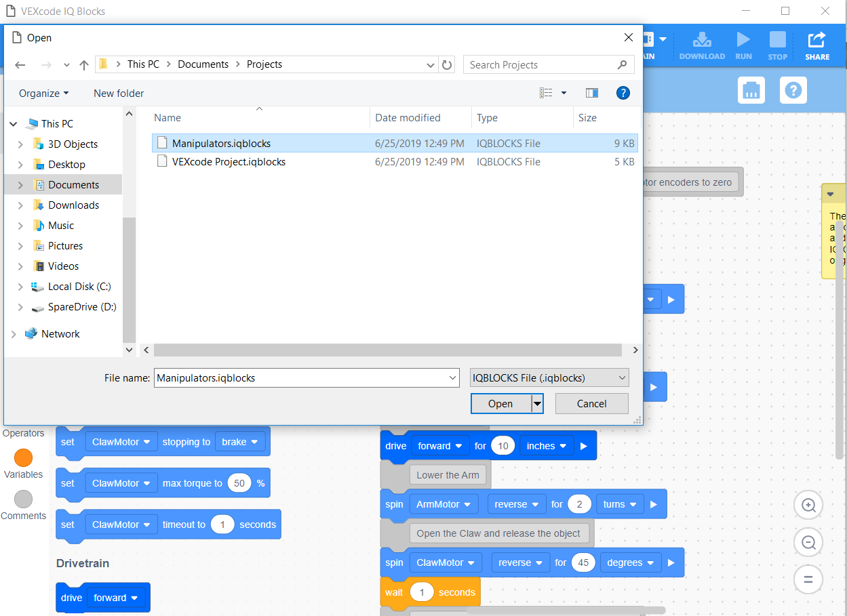This screenshot has width=847, height=616.
Task: Reset workspace zoom with equals icon
Action: pyautogui.click(x=808, y=579)
